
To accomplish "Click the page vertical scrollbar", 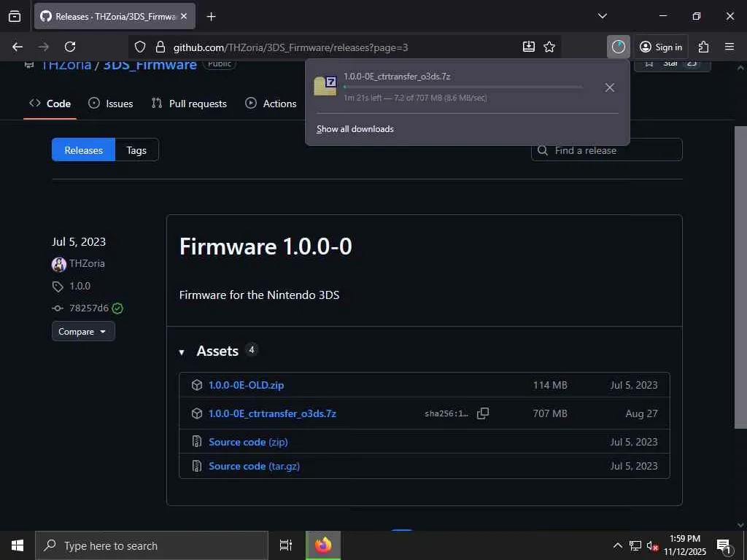I will [x=740, y=278].
